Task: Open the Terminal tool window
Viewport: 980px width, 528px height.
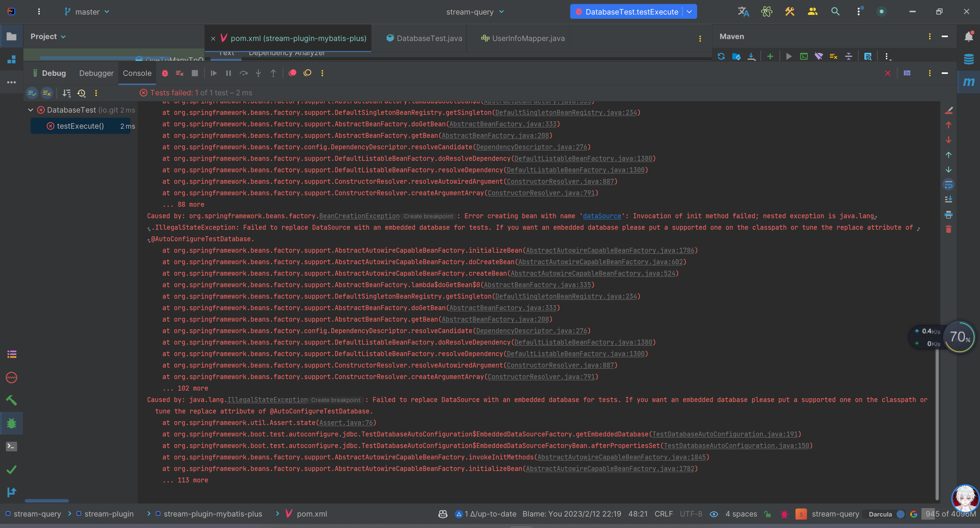Action: [11, 446]
